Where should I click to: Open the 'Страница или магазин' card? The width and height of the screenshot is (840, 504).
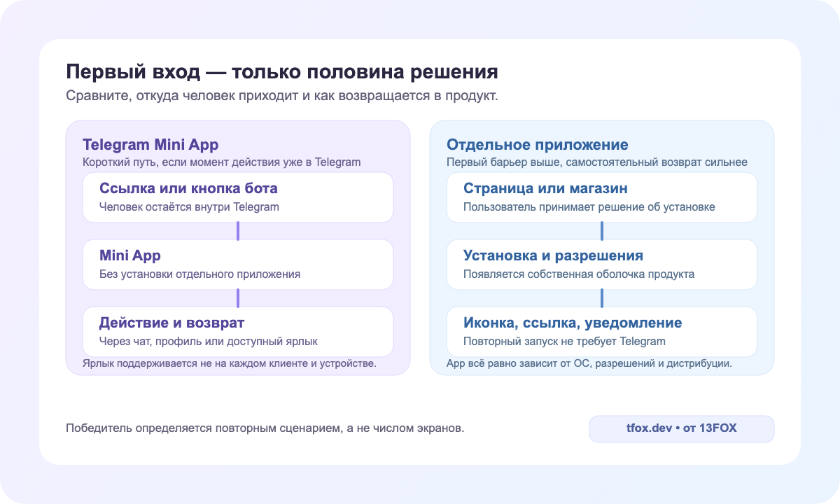602,197
